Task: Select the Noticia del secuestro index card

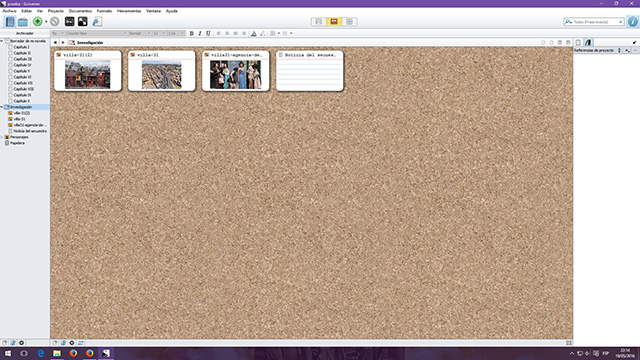Action: tap(310, 71)
